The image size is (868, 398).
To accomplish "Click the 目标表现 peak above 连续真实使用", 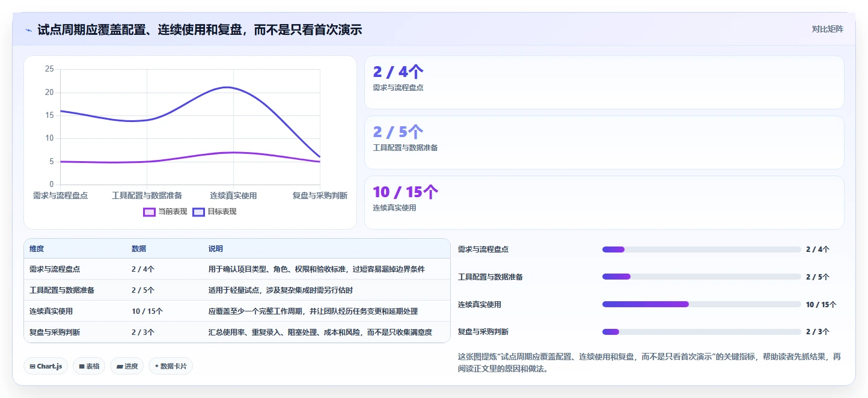I will coord(227,87).
